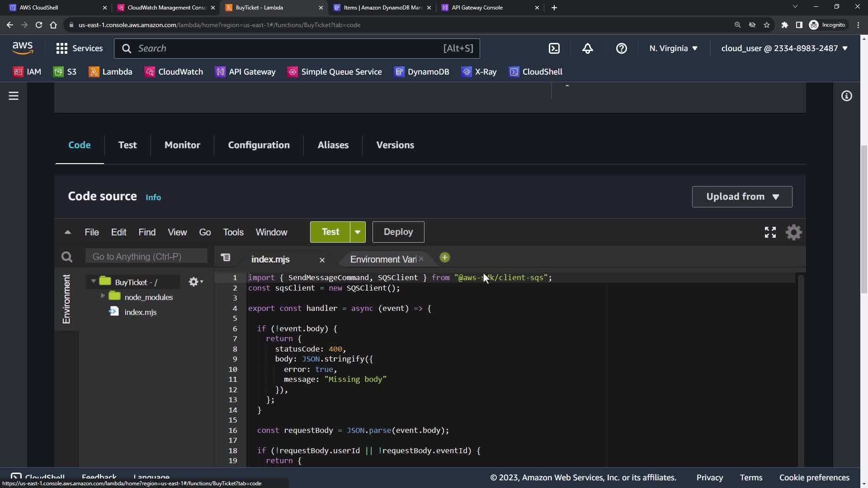Open the help question mark icon
The width and height of the screenshot is (868, 488).
tap(621, 48)
